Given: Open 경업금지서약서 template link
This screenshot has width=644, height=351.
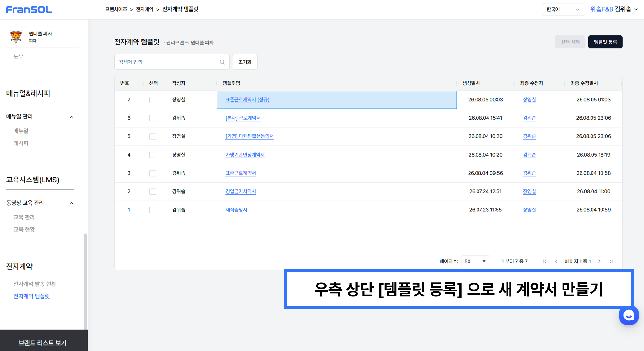Looking at the screenshot, I should point(241,191).
